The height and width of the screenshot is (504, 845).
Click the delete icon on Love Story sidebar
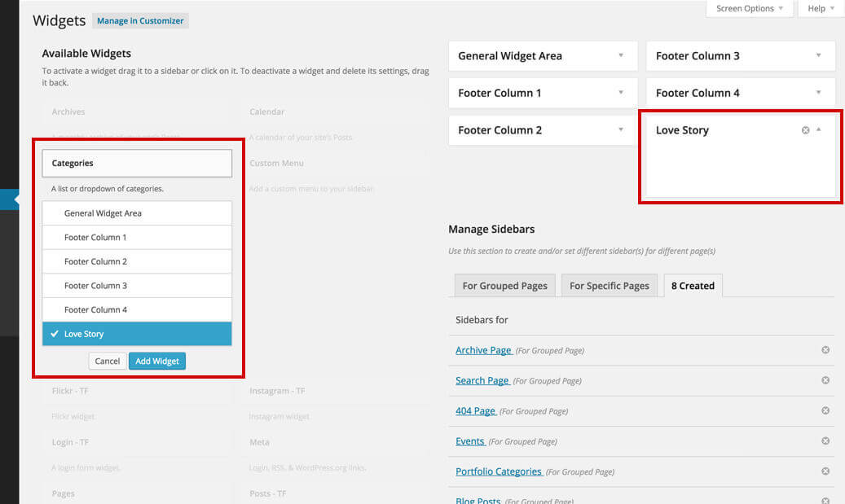(805, 130)
